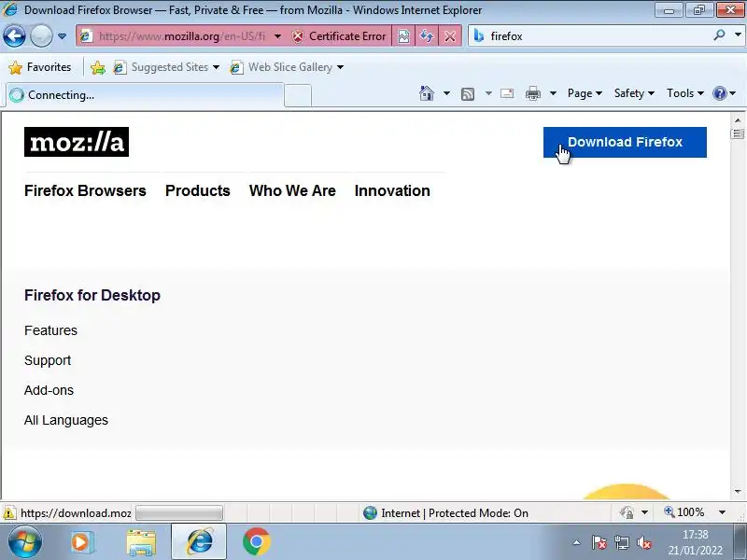Viewport: 747px width, 560px height.
Task: Click the Firefox for Desktop heading
Action: point(92,295)
